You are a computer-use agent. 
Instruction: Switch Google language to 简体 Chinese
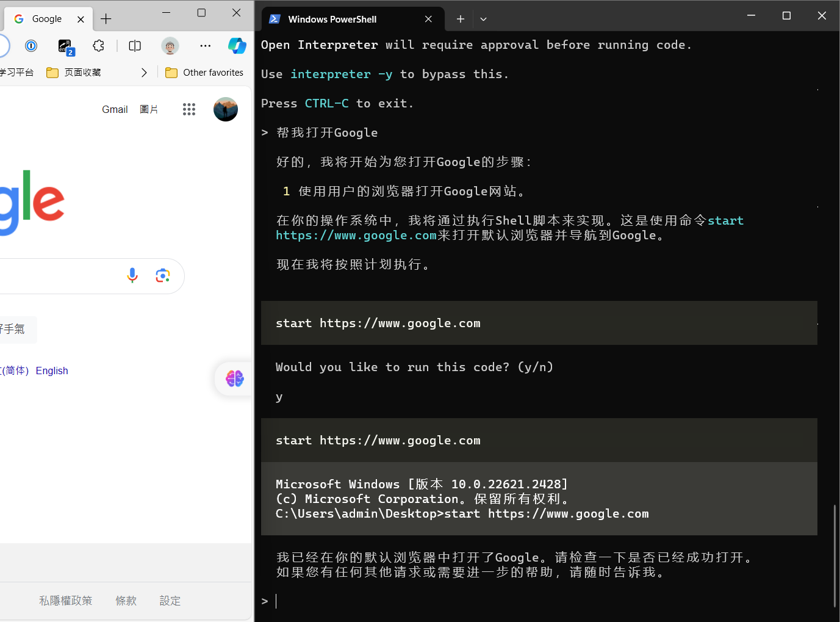[x=15, y=371]
